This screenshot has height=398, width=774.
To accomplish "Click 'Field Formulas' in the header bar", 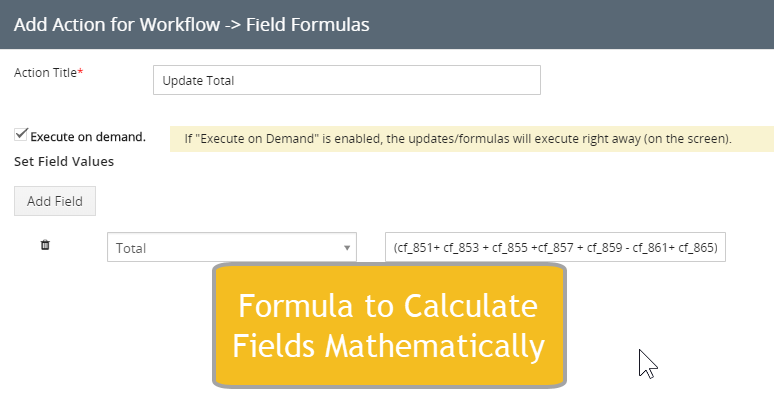I will point(308,24).
